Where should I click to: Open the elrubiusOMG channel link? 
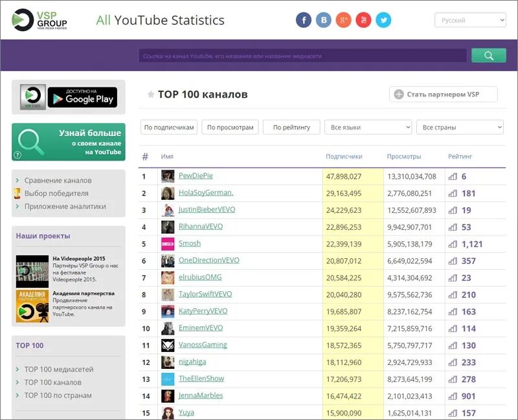(200, 277)
